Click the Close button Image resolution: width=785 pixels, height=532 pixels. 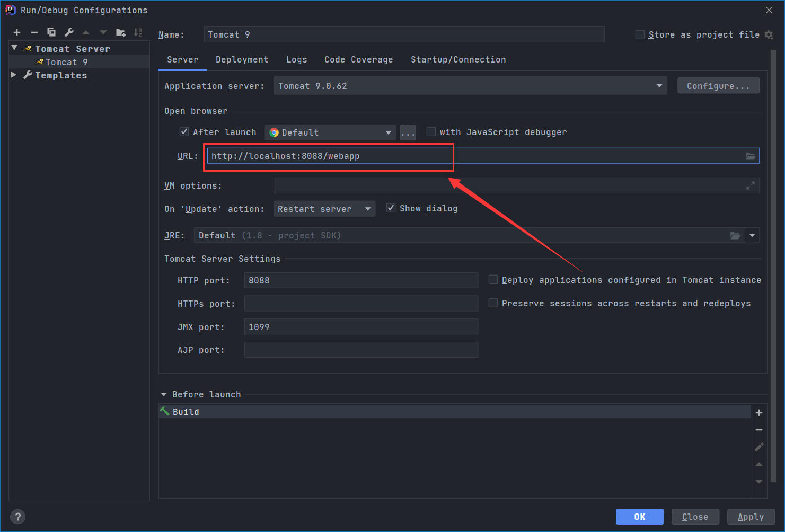[695, 517]
